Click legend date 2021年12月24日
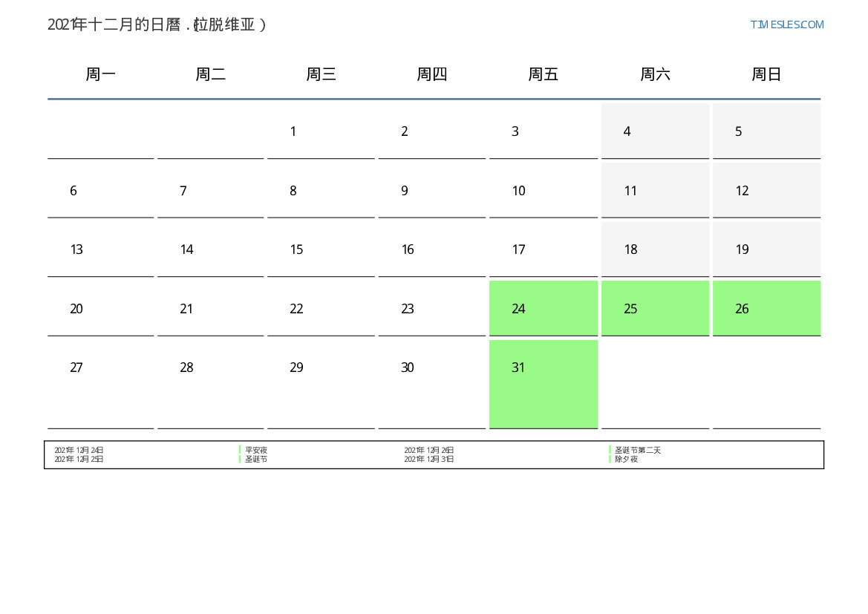This screenshot has width=868, height=614. pos(79,450)
